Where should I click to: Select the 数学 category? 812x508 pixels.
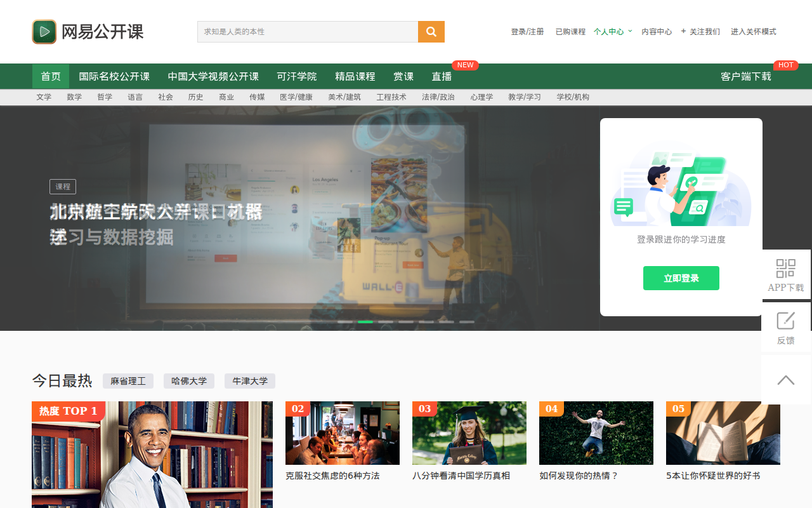[x=74, y=97]
